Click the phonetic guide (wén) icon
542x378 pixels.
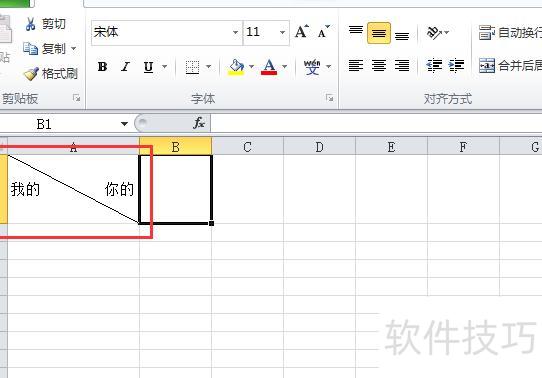coord(312,66)
